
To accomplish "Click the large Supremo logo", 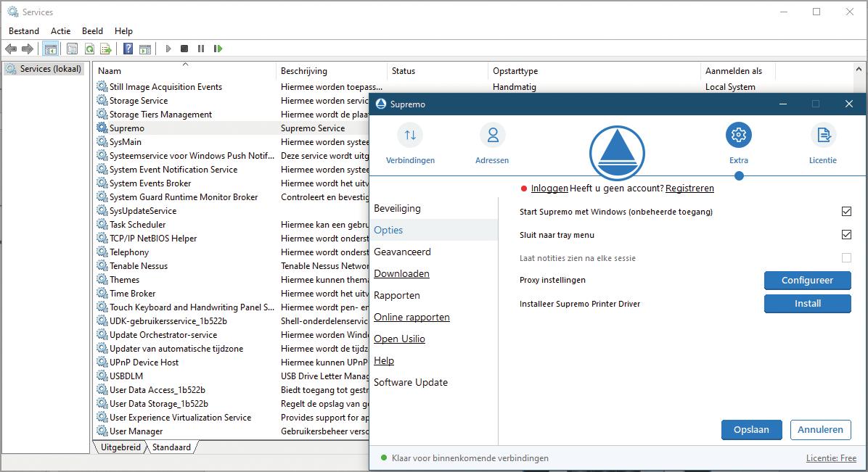I will (617, 153).
